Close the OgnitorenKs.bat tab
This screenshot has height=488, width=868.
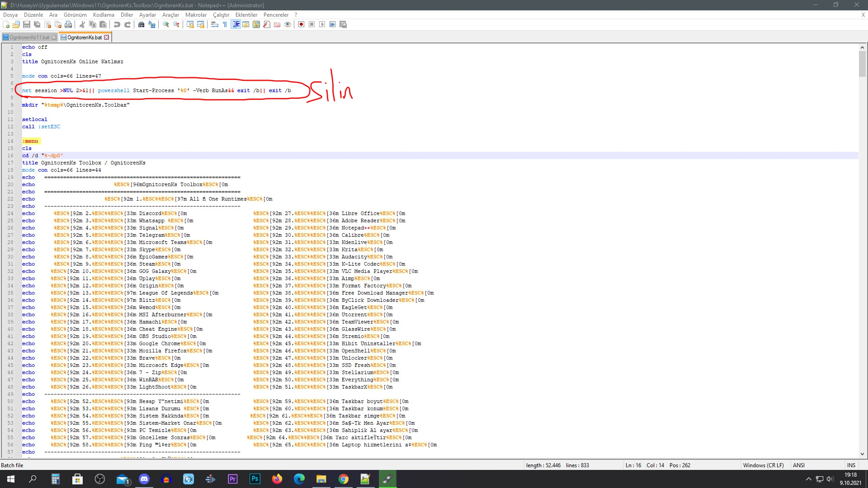[x=107, y=38]
